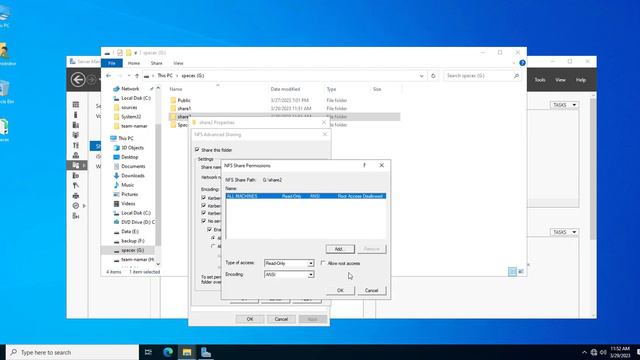Click OK in share2 Properties dialog
Image resolution: width=640 pixels, height=360 pixels.
250,319
